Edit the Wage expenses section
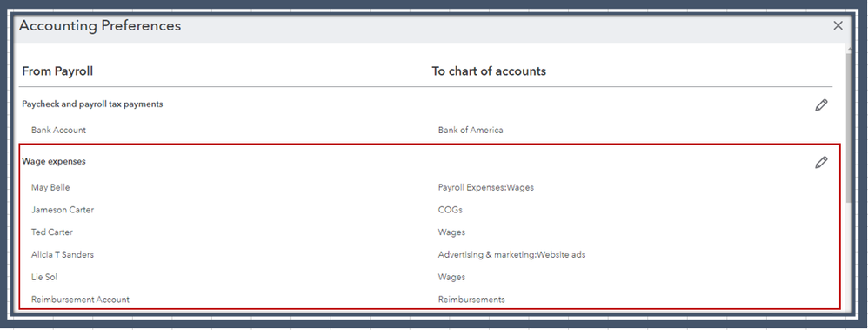The height and width of the screenshot is (330, 868). pos(822,162)
